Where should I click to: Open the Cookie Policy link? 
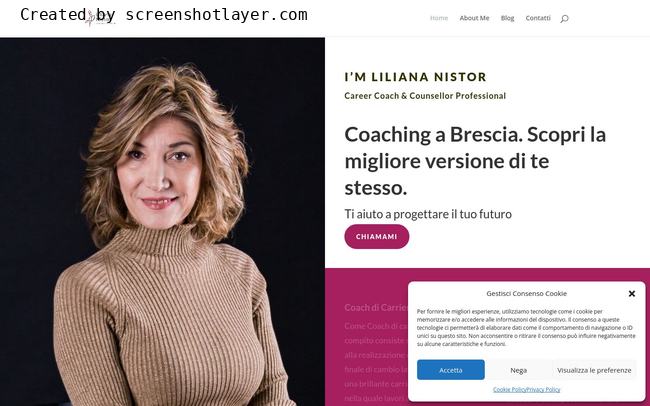[x=509, y=389]
